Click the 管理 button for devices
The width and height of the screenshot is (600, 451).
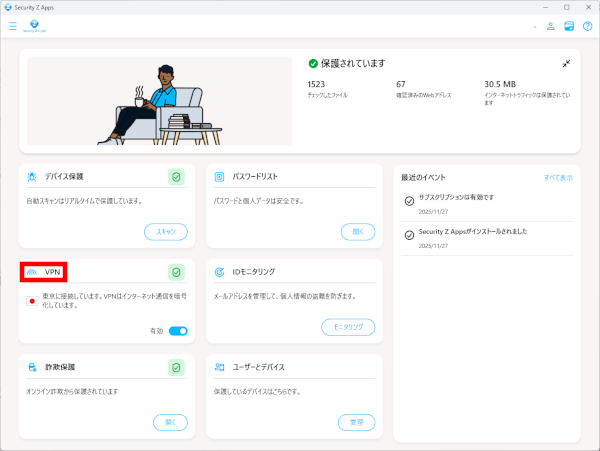coord(356,422)
